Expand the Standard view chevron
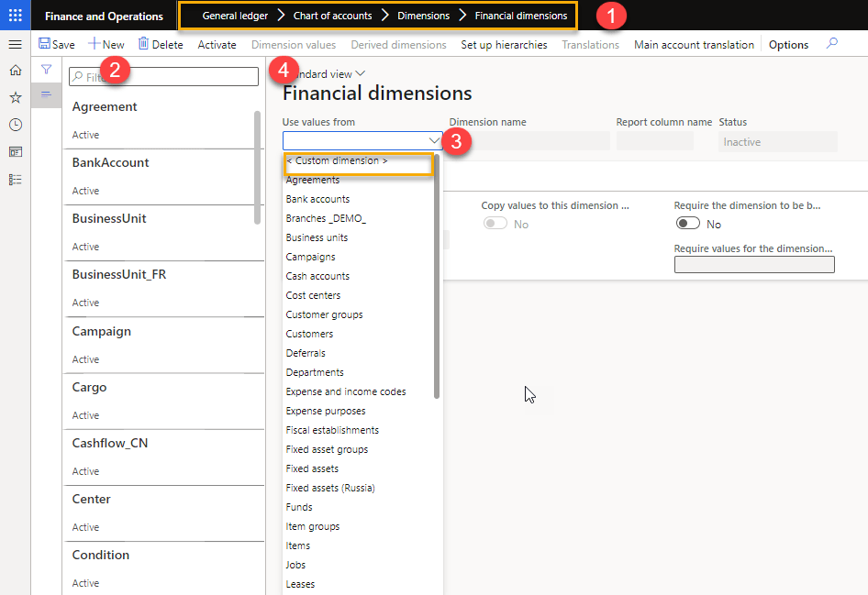The height and width of the screenshot is (595, 868). pyautogui.click(x=360, y=74)
